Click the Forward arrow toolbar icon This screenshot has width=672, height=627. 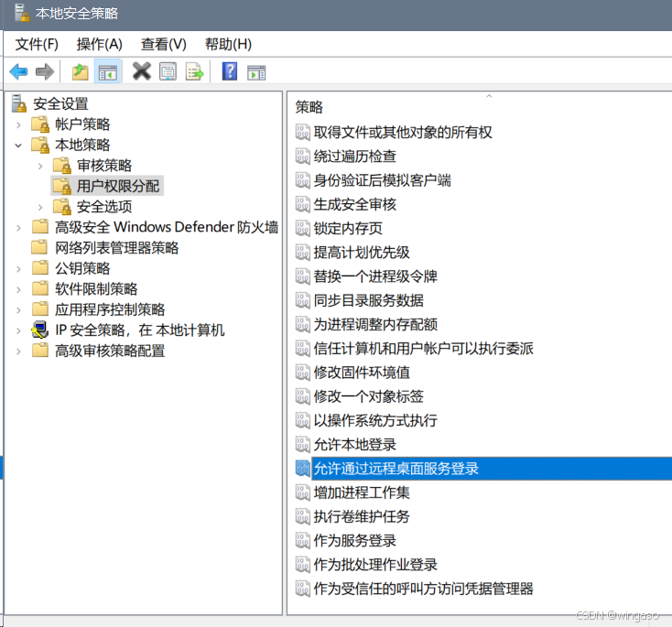click(x=45, y=71)
